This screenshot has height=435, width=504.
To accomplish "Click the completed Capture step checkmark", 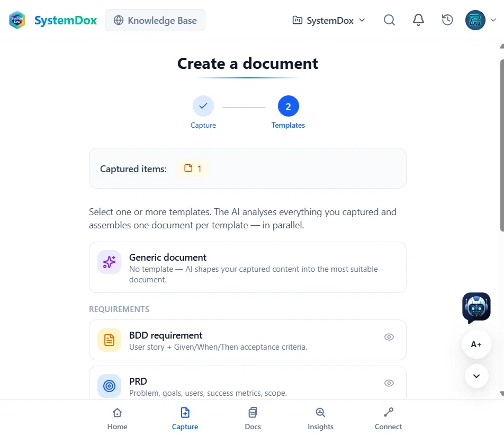I will click(203, 106).
